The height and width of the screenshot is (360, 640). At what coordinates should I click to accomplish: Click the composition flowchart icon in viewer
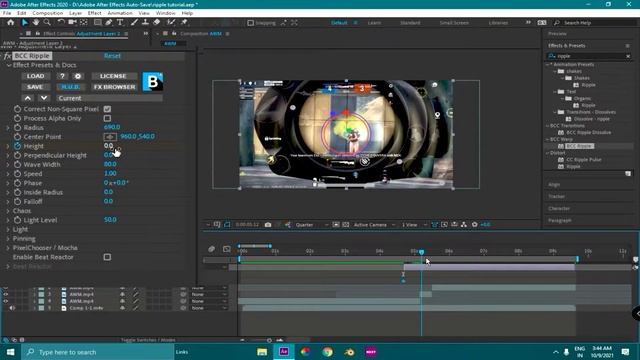coord(464,224)
